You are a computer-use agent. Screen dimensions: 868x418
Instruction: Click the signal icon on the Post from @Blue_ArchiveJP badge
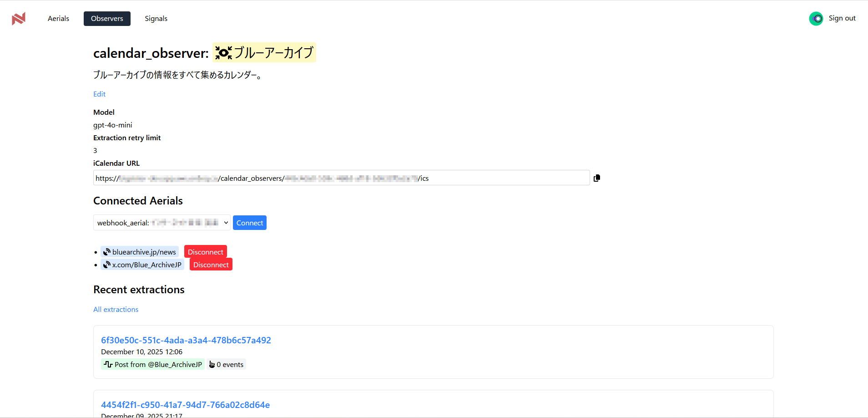(108, 364)
